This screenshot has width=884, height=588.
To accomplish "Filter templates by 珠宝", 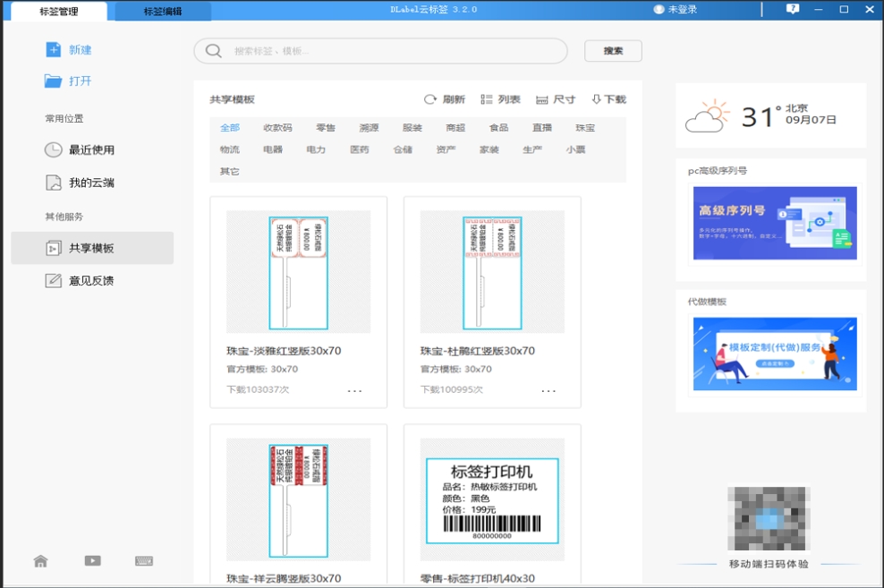I will pyautogui.click(x=585, y=127).
